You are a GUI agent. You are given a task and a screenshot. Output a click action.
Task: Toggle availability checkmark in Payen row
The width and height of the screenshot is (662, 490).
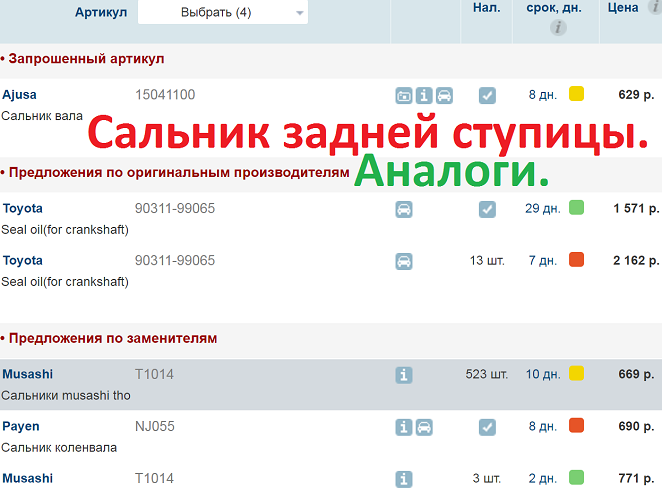pos(487,427)
